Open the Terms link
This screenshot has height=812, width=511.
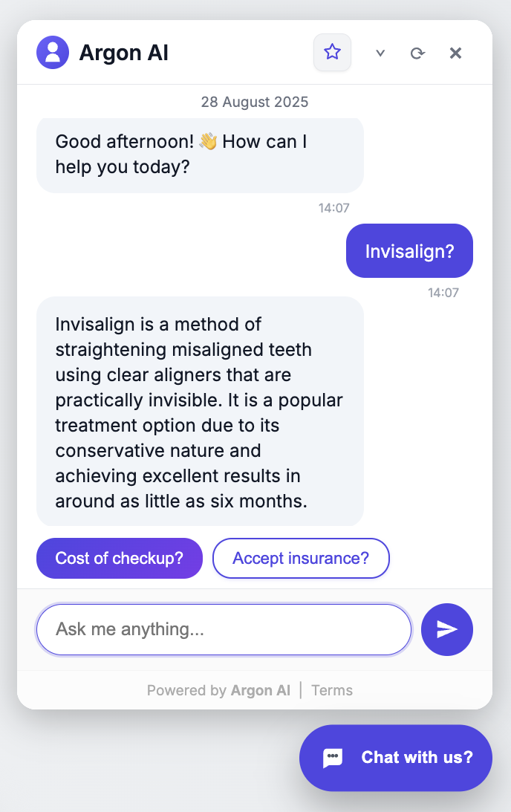click(331, 690)
